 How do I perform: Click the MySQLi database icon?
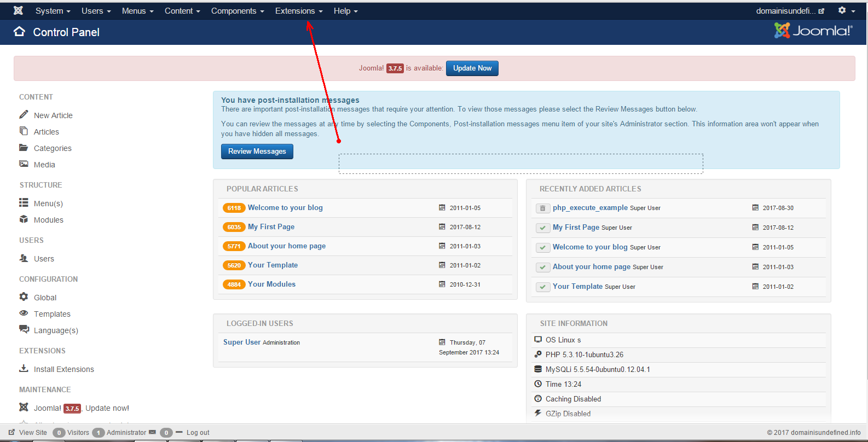[538, 369]
